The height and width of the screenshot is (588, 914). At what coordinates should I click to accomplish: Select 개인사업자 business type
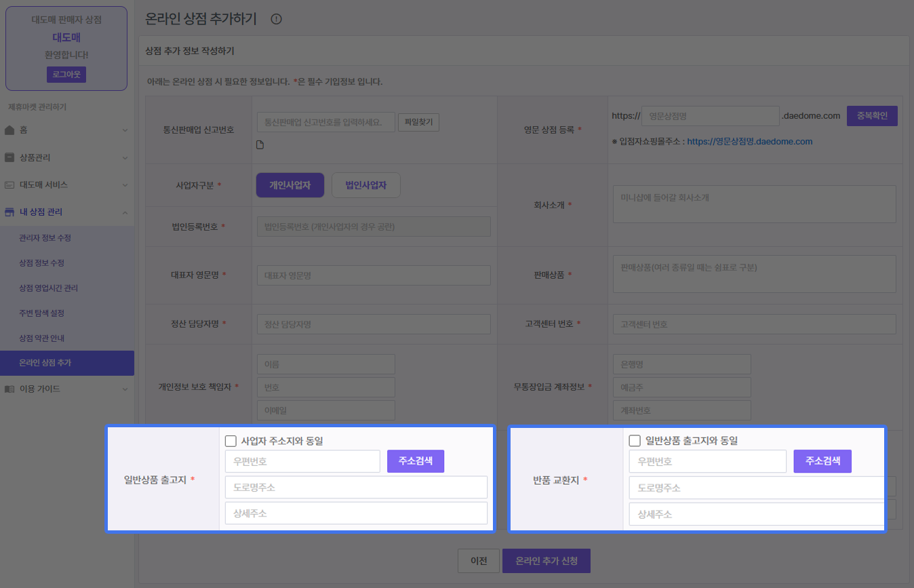point(290,185)
